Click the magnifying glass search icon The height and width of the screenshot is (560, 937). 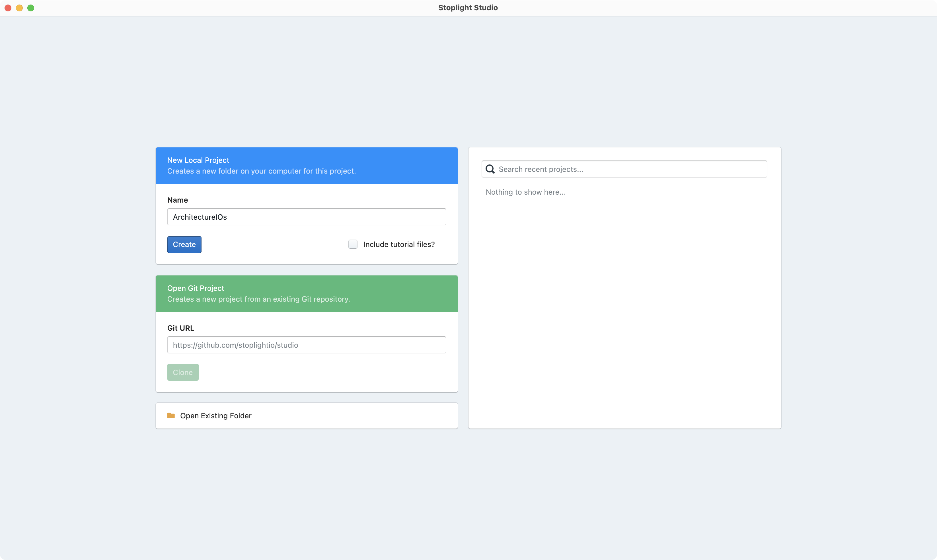490,169
